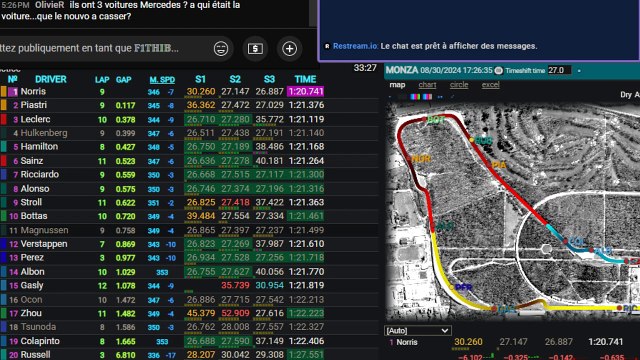Switch to the map tab
Screen dimensions: 640x360
tap(397, 85)
